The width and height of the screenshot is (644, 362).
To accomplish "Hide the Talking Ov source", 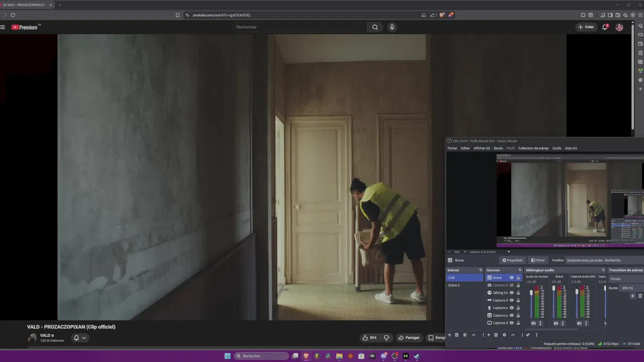I will [x=512, y=293].
